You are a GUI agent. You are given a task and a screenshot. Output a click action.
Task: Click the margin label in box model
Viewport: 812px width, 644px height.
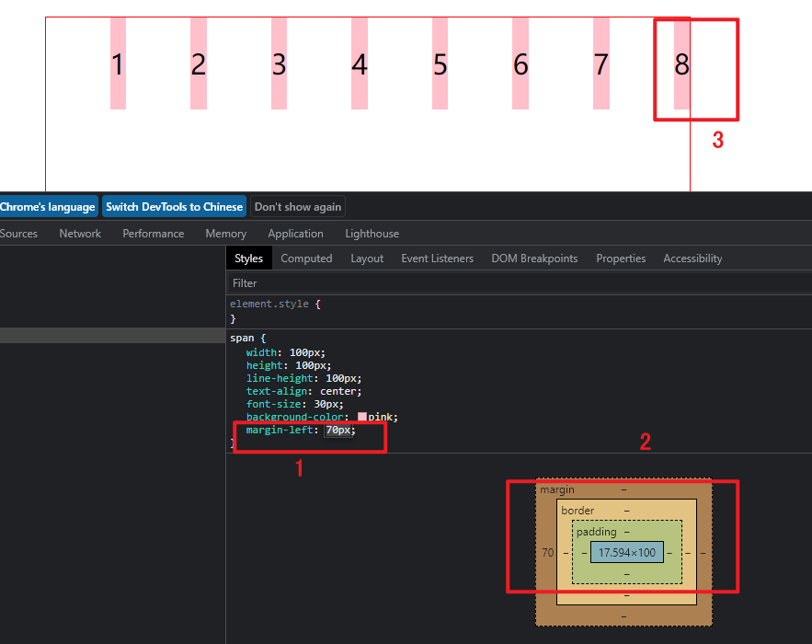(x=557, y=489)
